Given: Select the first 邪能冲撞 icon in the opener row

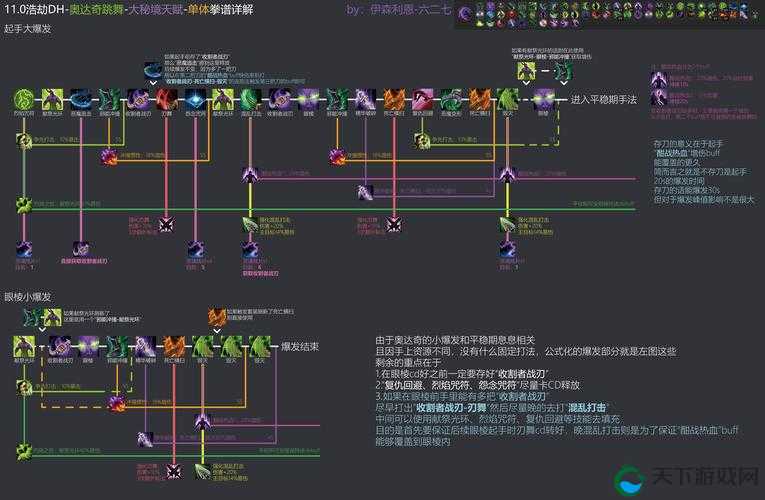Looking at the screenshot, I should click(109, 100).
